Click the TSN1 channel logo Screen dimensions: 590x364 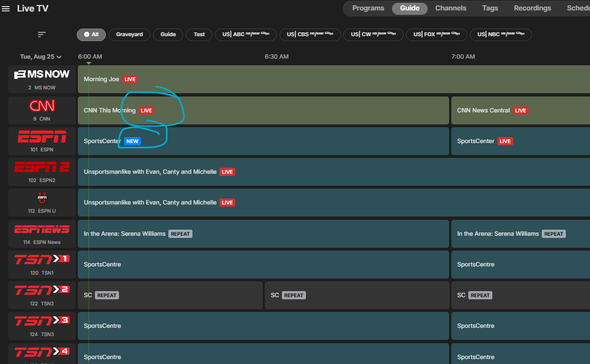[x=42, y=259]
